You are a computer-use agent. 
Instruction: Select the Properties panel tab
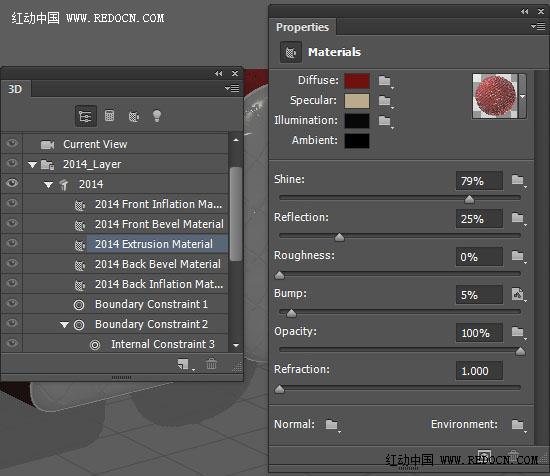[302, 27]
